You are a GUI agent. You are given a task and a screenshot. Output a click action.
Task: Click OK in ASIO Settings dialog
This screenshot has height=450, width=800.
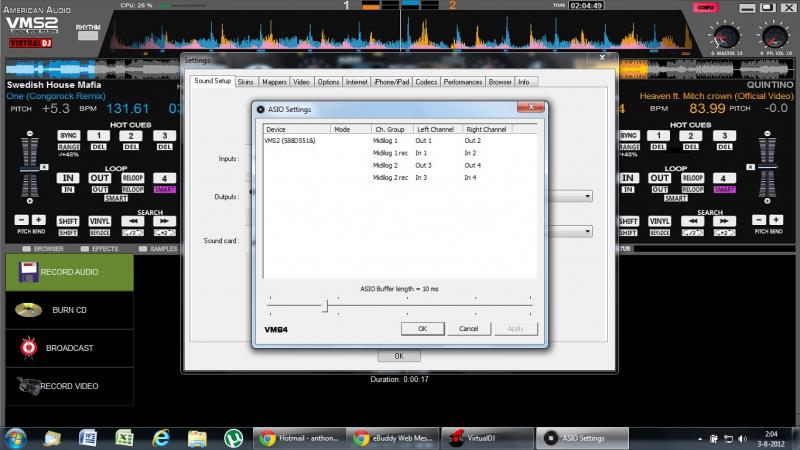(x=422, y=329)
